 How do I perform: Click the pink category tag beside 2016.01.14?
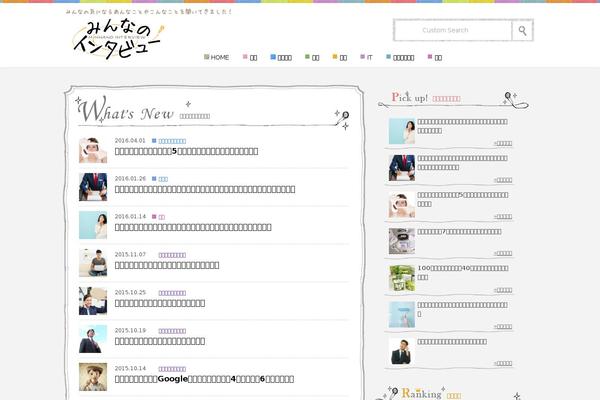click(158, 217)
